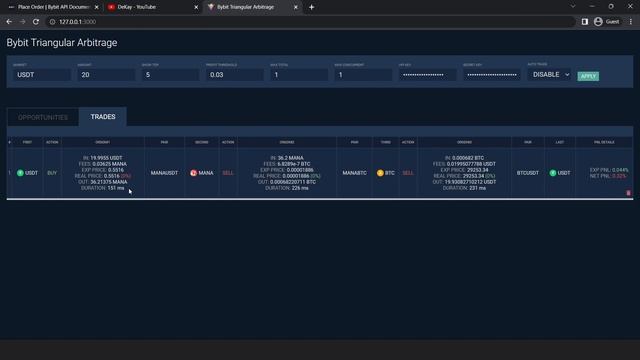Image resolution: width=640 pixels, height=360 pixels.
Task: Close the Place Order Bybit API Documentation tab
Action: click(x=96, y=7)
